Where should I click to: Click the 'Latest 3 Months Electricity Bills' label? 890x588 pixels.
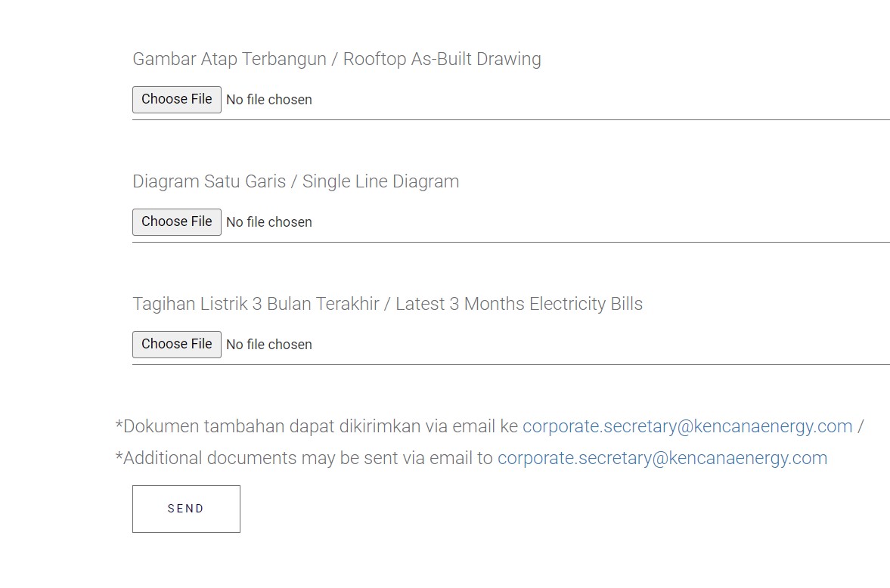point(519,304)
